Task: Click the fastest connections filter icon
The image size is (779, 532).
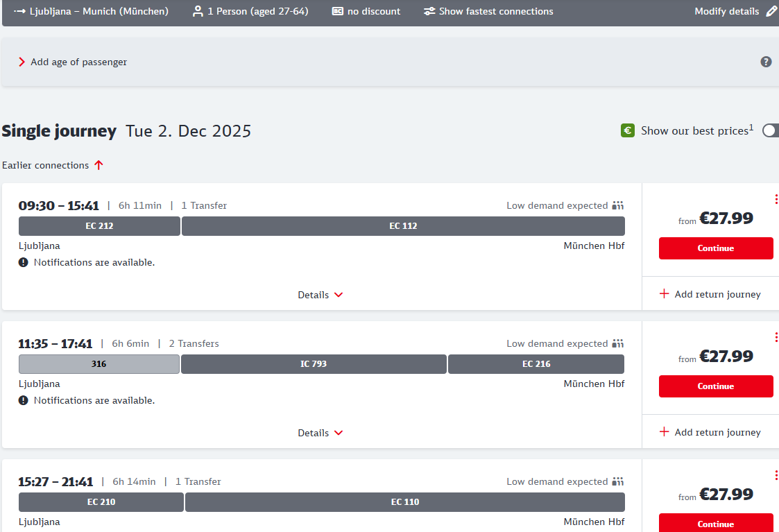Action: coord(429,11)
